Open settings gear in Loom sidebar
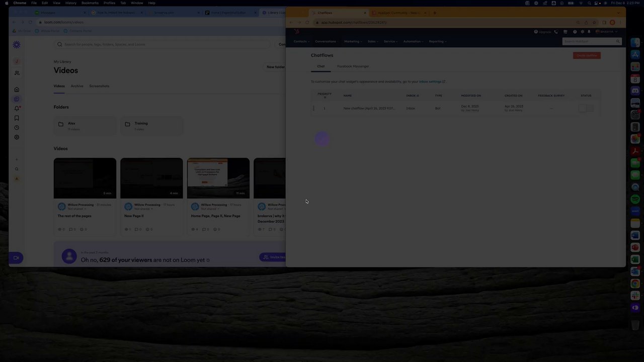 (x=17, y=137)
